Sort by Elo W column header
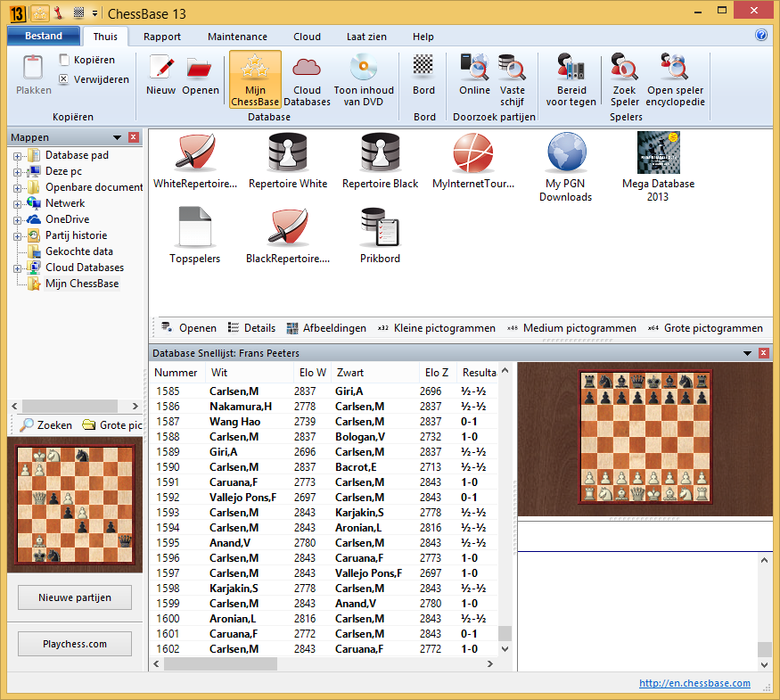Screen dimensions: 780x700 [x=313, y=373]
